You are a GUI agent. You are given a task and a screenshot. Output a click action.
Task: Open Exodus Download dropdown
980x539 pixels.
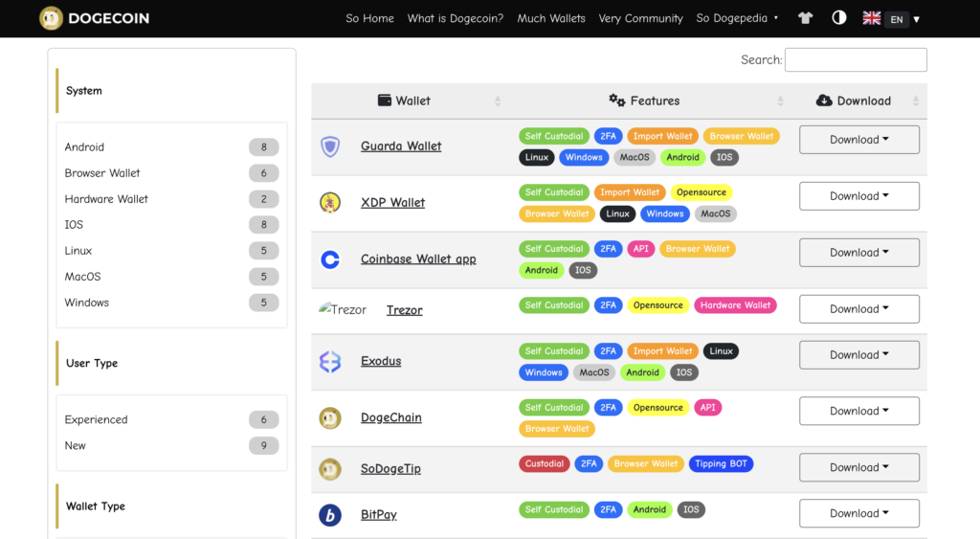(x=858, y=354)
